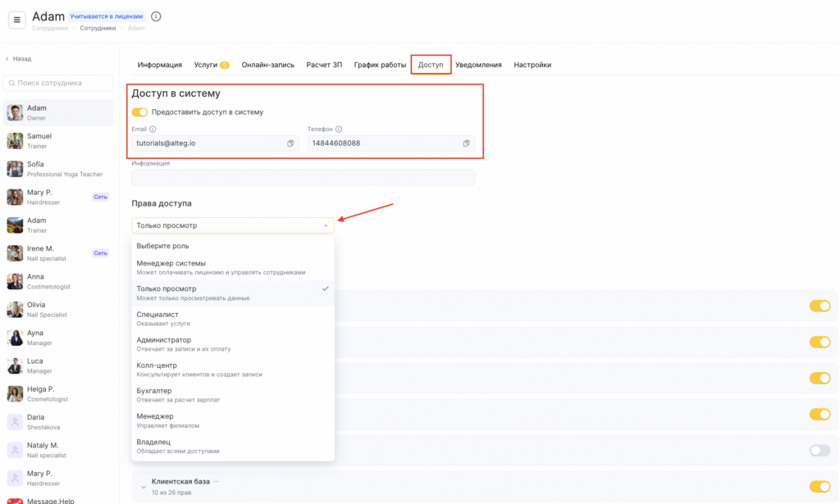
Task: Open the hamburger menu icon
Action: [16, 20]
